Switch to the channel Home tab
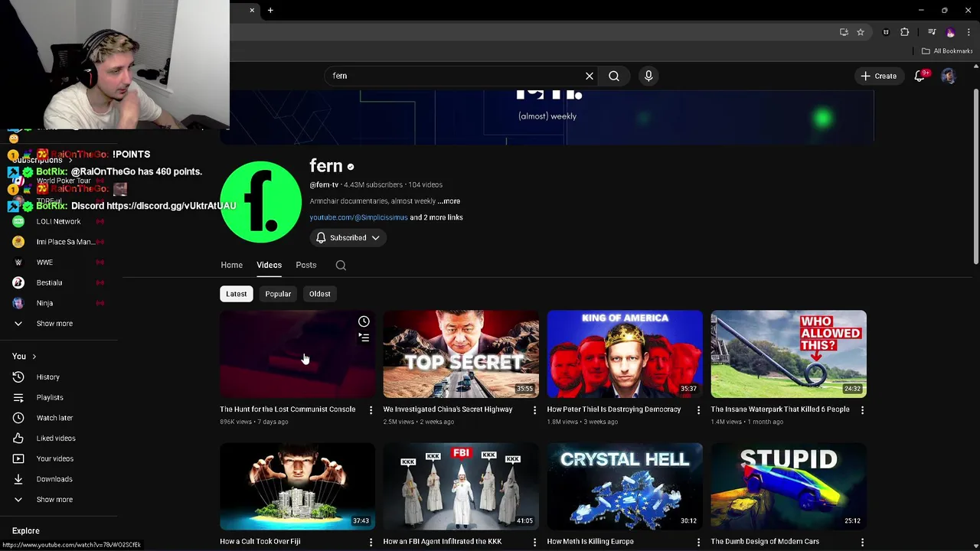 coord(232,265)
